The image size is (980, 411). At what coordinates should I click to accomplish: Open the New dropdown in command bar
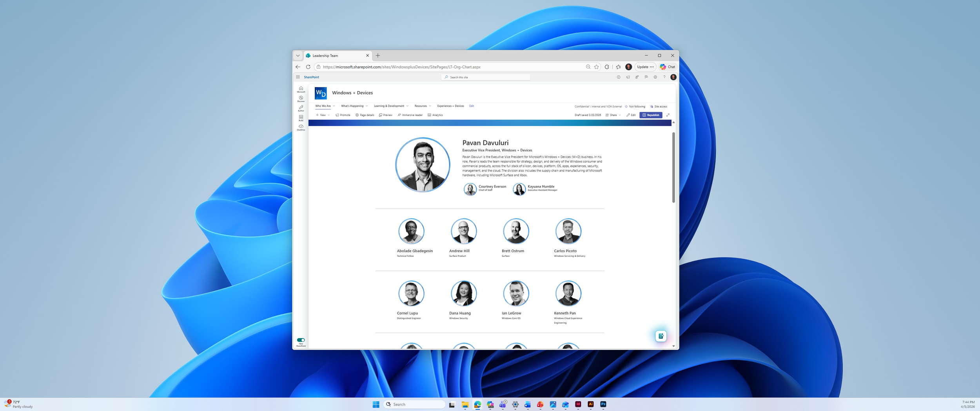[323, 115]
